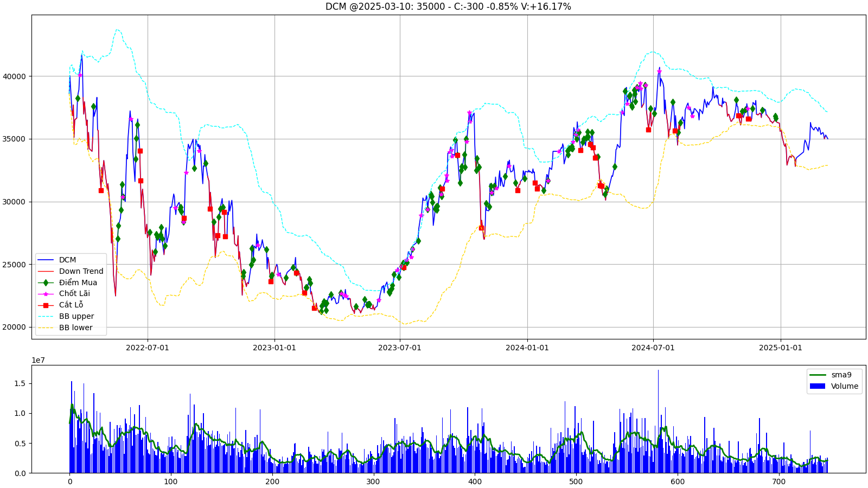Click the 2023-01-01 date axis label

click(x=275, y=348)
